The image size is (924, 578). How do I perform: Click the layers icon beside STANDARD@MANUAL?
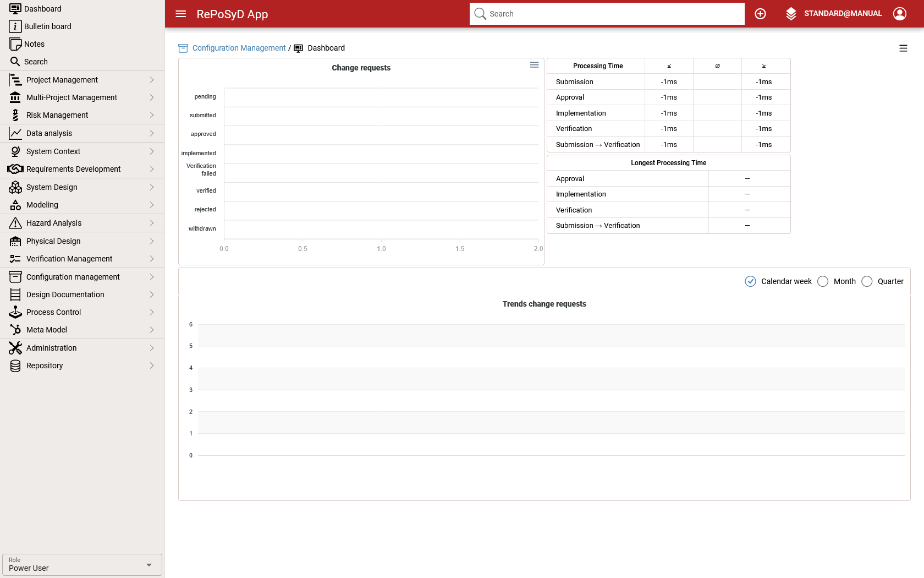click(x=791, y=14)
